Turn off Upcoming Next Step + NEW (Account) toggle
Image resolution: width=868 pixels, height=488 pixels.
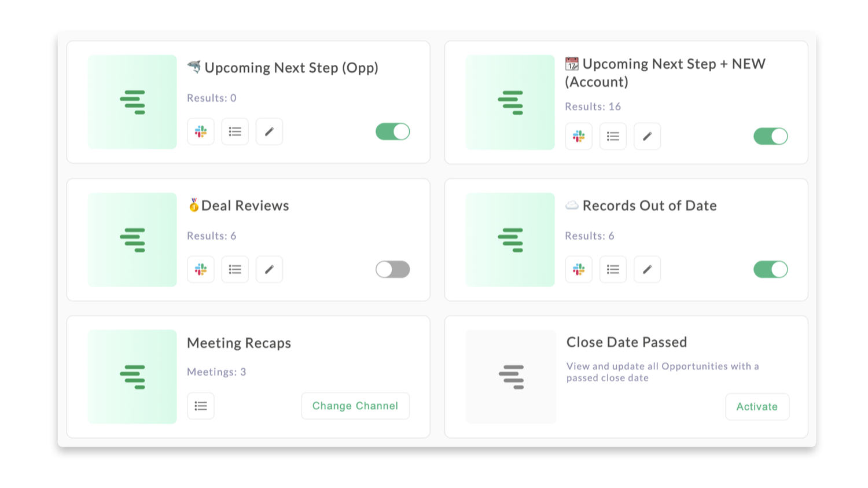(770, 137)
